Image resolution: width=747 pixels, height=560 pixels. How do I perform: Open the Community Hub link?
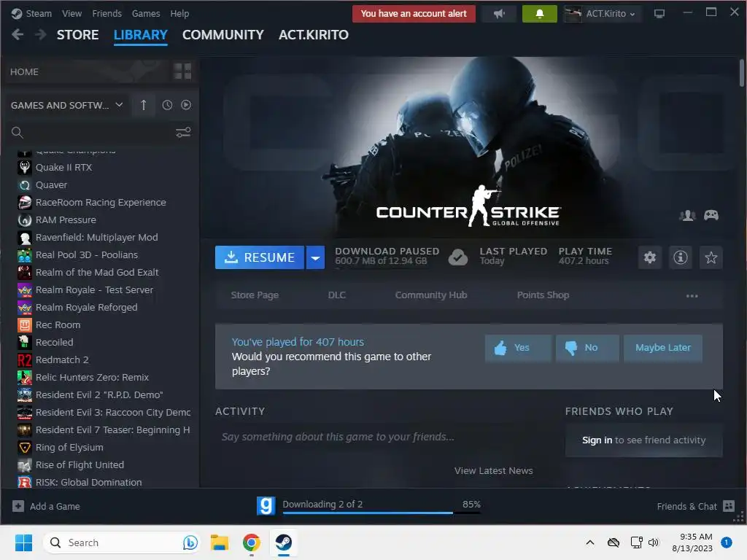[431, 295]
